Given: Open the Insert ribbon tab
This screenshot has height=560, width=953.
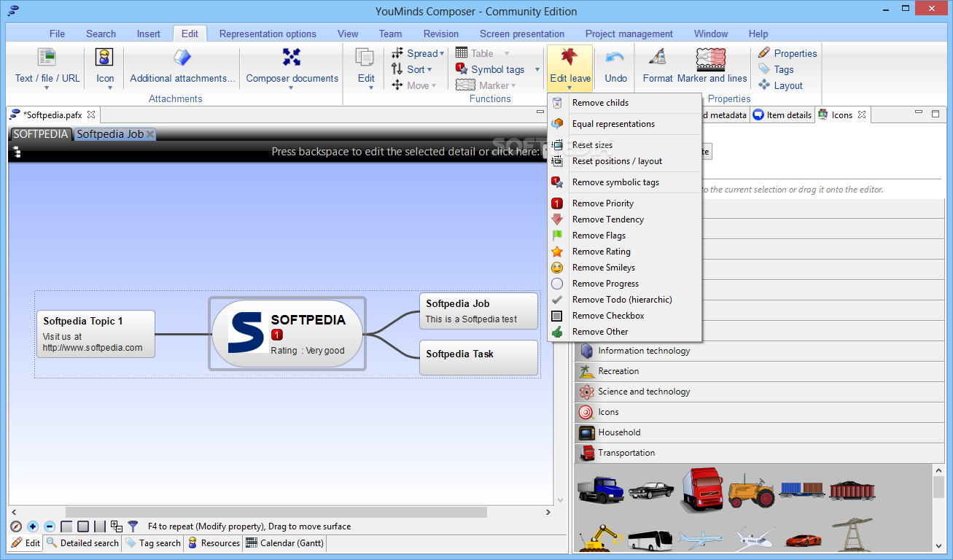Looking at the screenshot, I should [149, 34].
